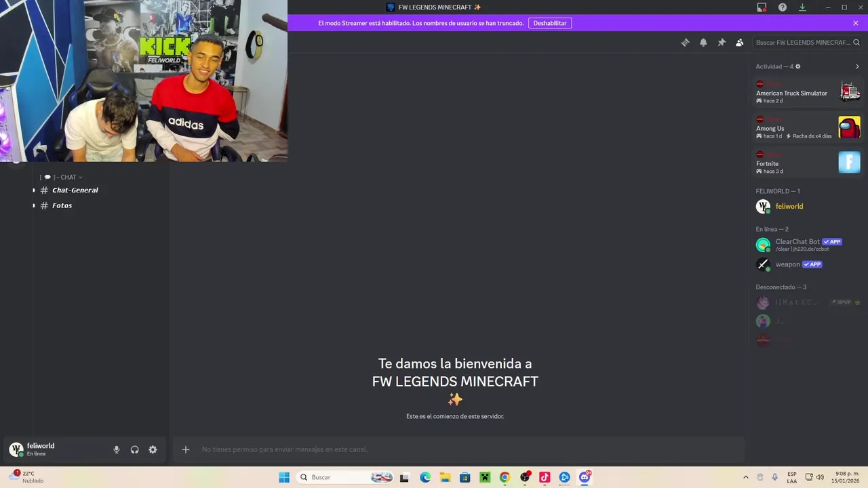Open the first offline member in Desconectado
This screenshot has height=488, width=868.
[807, 302]
